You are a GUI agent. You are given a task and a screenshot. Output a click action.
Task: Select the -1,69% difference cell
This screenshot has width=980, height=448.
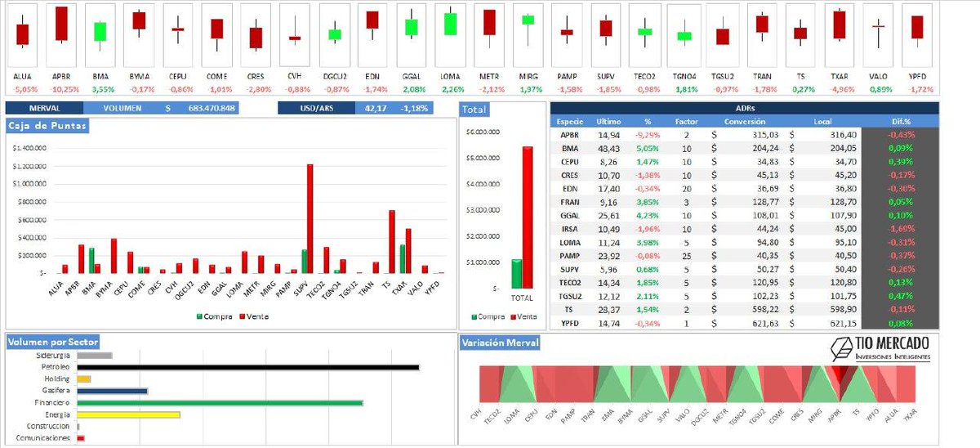[901, 228]
